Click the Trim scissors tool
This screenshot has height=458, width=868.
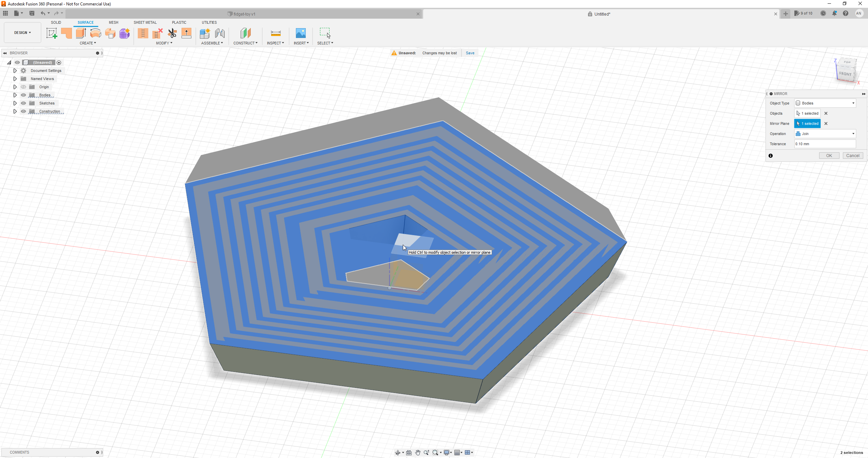[172, 33]
